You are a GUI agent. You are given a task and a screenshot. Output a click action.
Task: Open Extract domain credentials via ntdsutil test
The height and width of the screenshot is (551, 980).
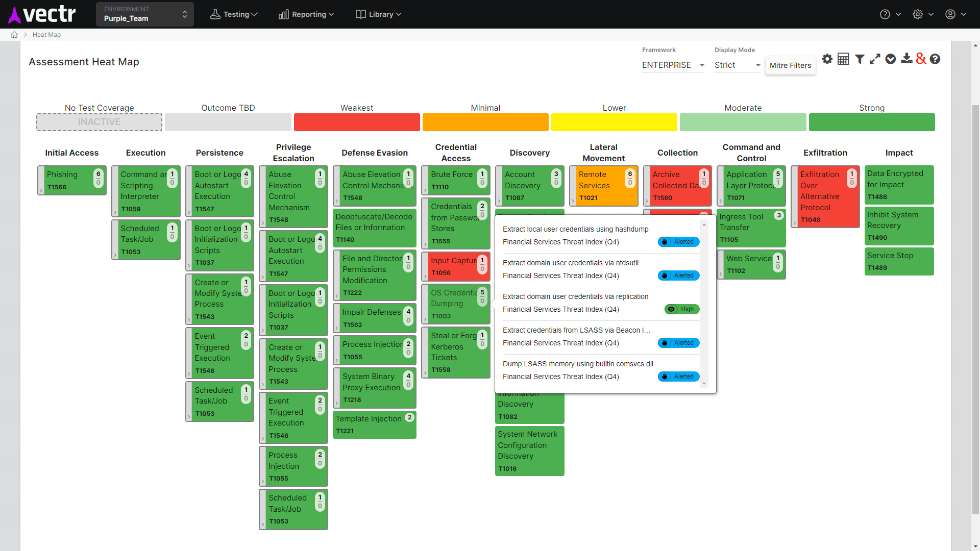(570, 263)
